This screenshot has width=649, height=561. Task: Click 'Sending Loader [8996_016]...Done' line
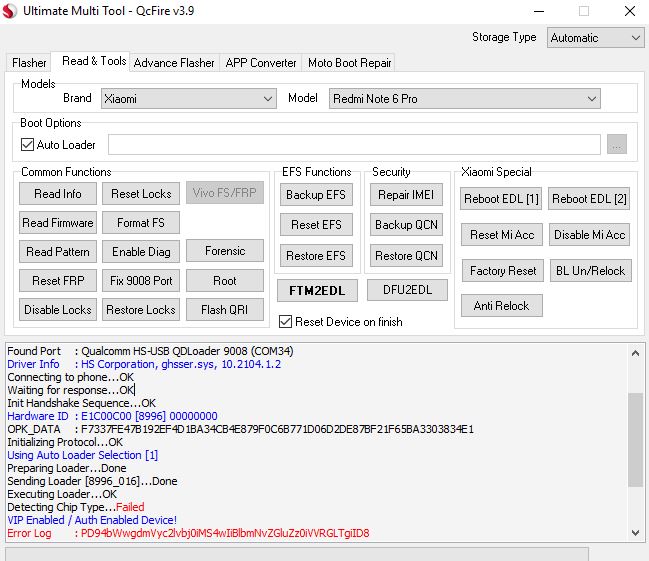tap(92, 481)
